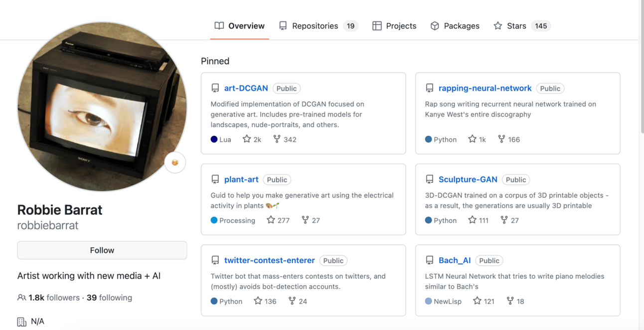Open the art-DCGAN repository link
The height and width of the screenshot is (330, 644).
pyautogui.click(x=246, y=88)
